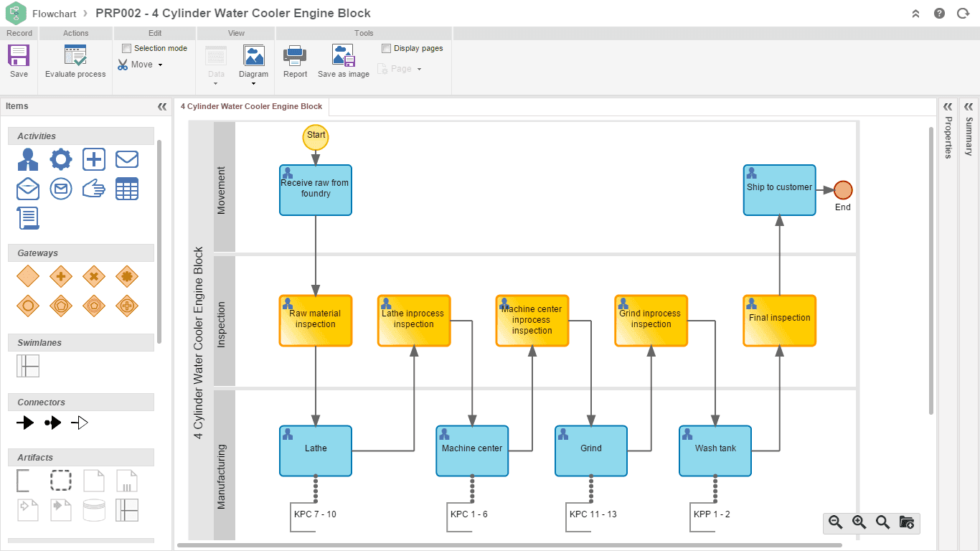Select the sub-process plus square icon
Viewport: 980px width, 551px height.
click(x=94, y=159)
